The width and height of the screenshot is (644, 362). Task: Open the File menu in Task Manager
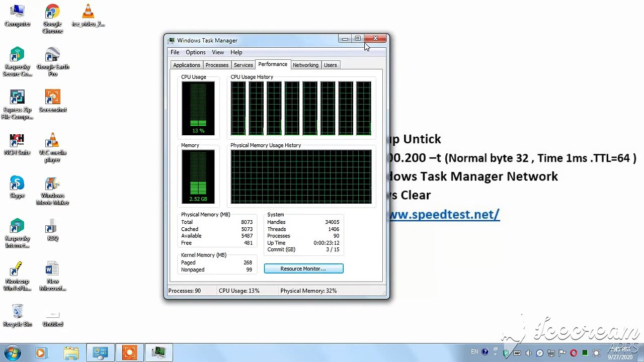pyautogui.click(x=175, y=52)
